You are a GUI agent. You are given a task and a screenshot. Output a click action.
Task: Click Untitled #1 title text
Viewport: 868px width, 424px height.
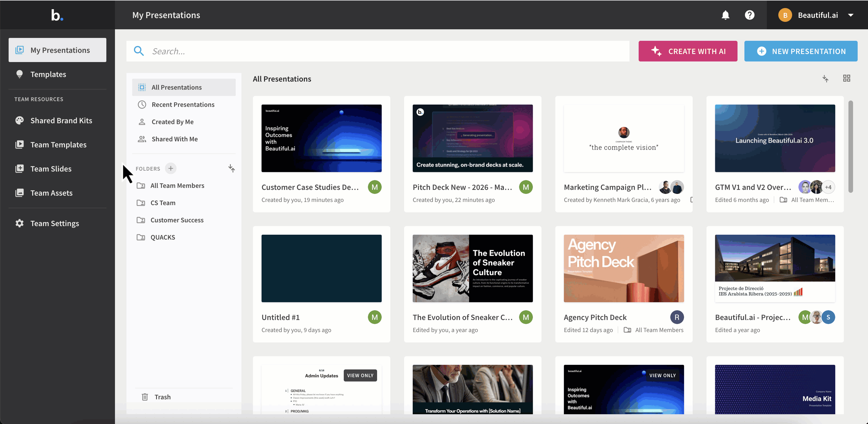click(x=281, y=317)
